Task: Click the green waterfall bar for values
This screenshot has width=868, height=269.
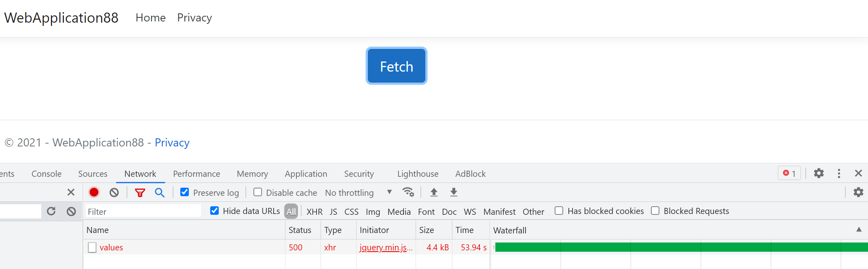Action: [681, 247]
